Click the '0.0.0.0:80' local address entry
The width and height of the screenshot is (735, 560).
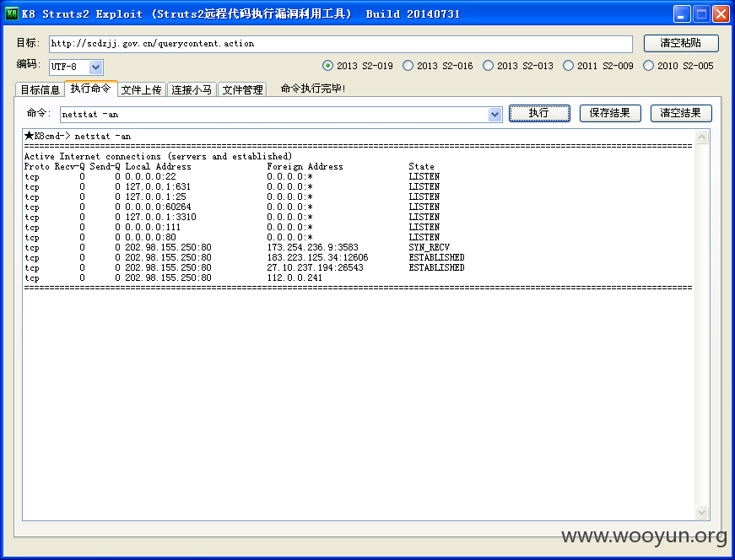tap(150, 237)
